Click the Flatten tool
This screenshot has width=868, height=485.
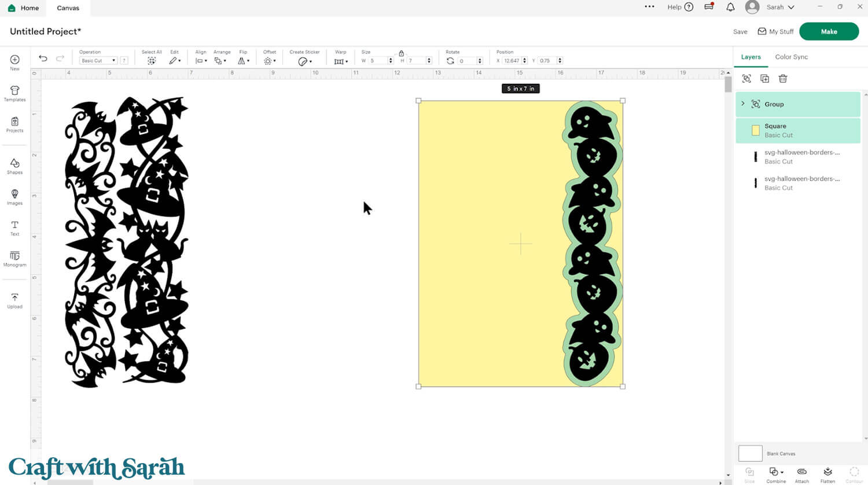[827, 475]
